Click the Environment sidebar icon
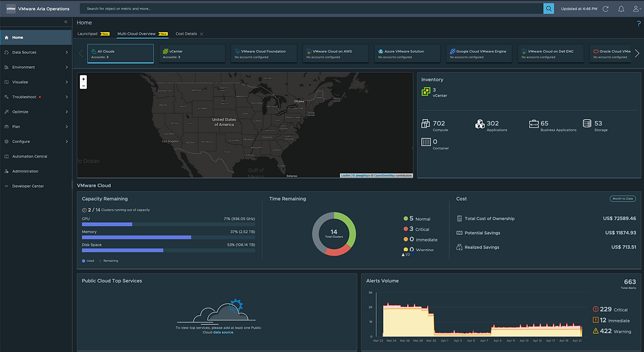Image resolution: width=644 pixels, height=352 pixels. [6, 67]
